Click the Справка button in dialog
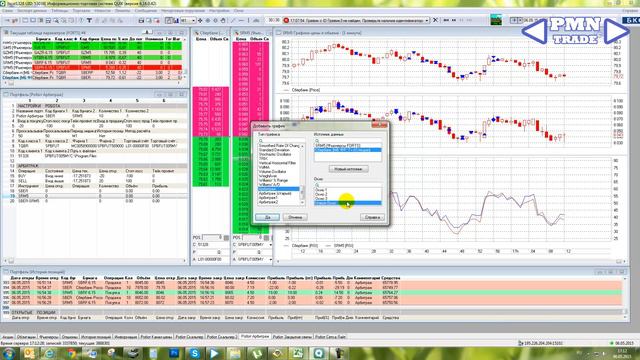Viewport: 640px width, 360px height. (x=372, y=217)
